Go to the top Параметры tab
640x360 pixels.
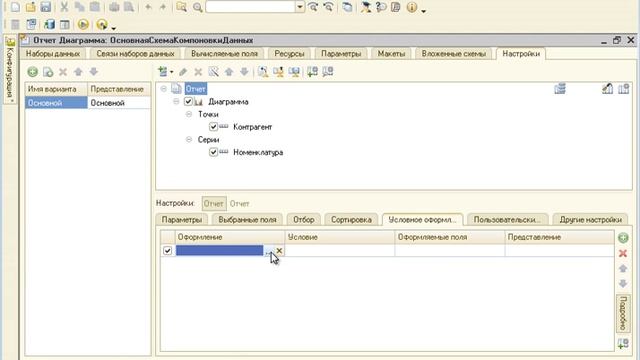coord(341,54)
